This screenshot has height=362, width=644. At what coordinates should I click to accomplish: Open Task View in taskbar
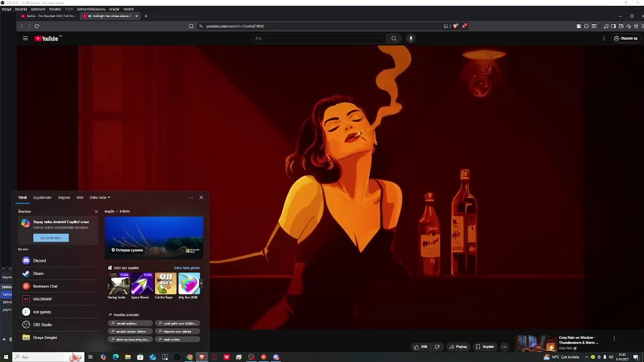coord(91,357)
